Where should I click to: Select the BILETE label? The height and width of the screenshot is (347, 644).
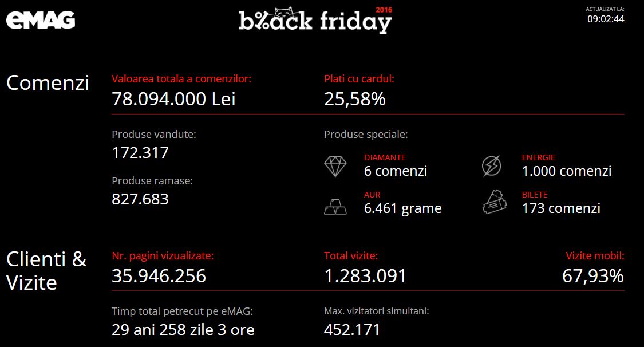point(534,195)
